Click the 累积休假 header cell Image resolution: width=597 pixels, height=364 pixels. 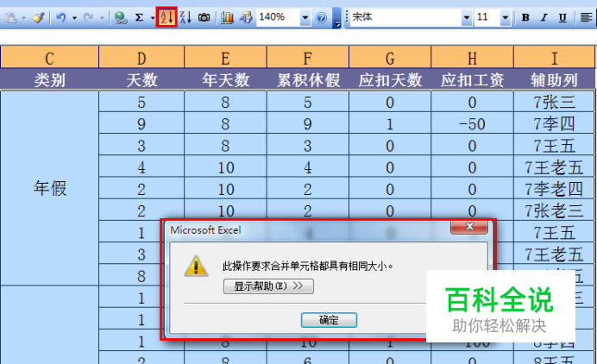(x=308, y=80)
